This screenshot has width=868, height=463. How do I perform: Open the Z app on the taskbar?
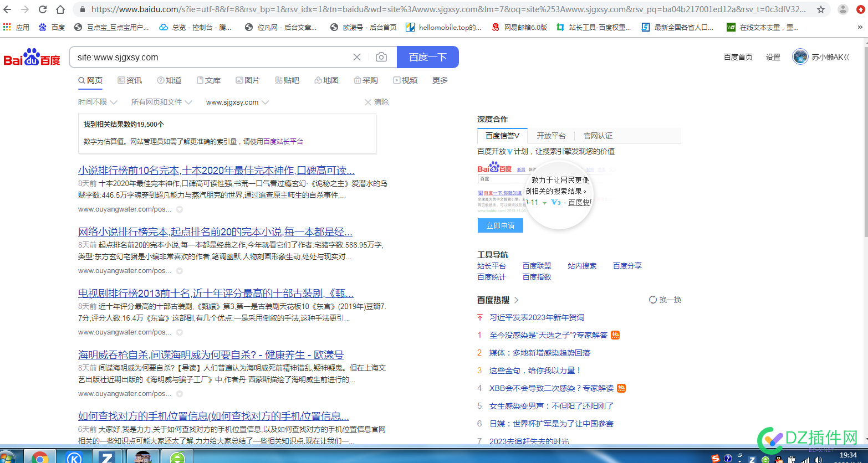point(107,457)
